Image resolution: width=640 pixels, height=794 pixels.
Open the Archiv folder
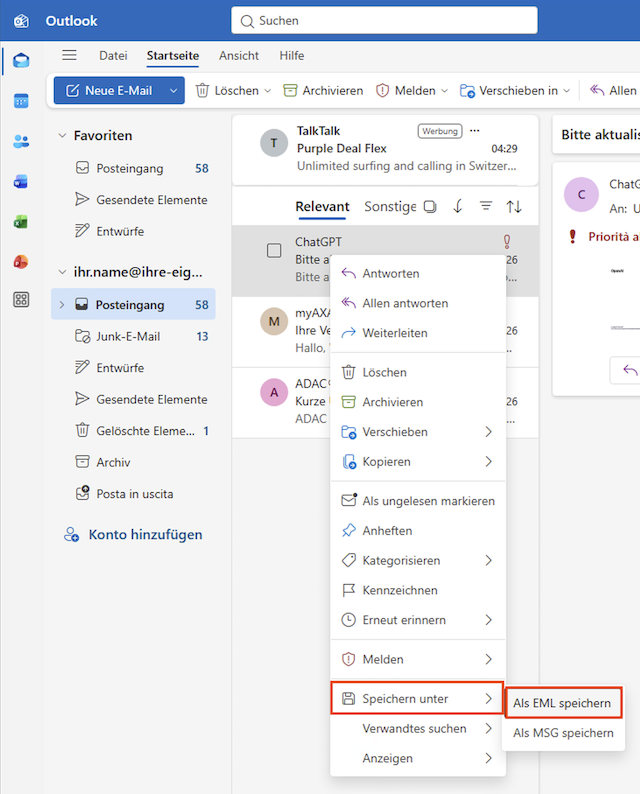pos(133,462)
